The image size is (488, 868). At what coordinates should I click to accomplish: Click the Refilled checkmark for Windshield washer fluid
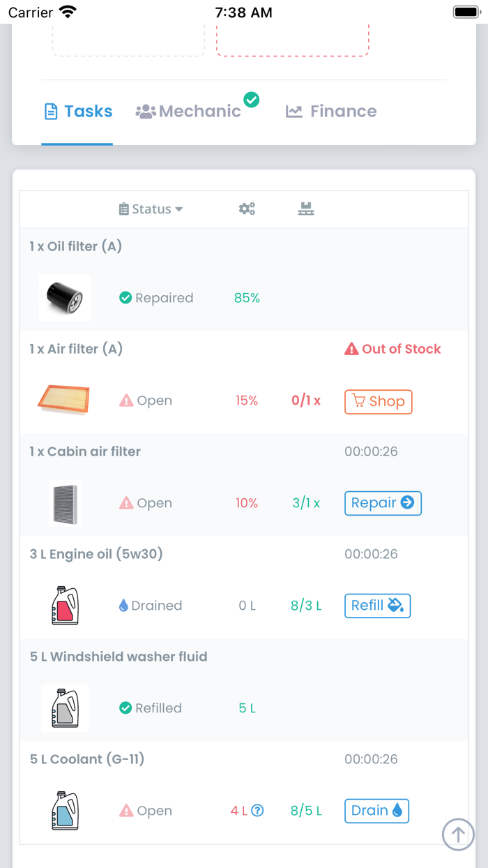point(125,708)
